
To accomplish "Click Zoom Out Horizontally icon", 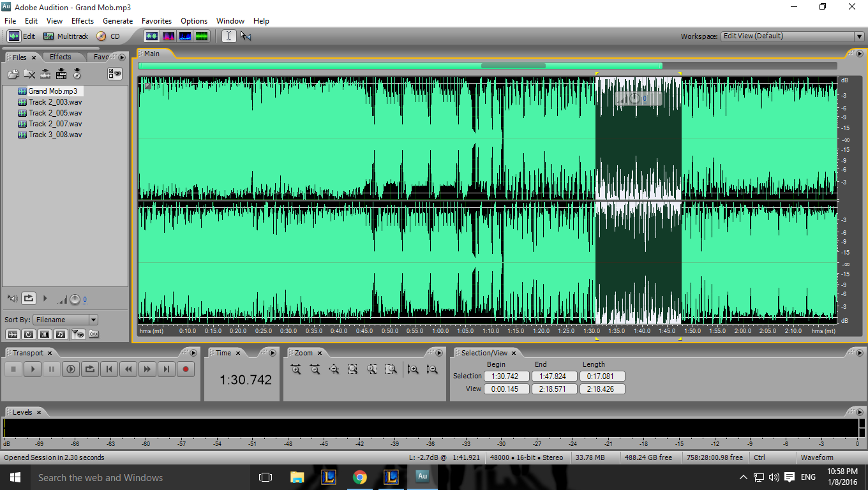I will (x=315, y=369).
